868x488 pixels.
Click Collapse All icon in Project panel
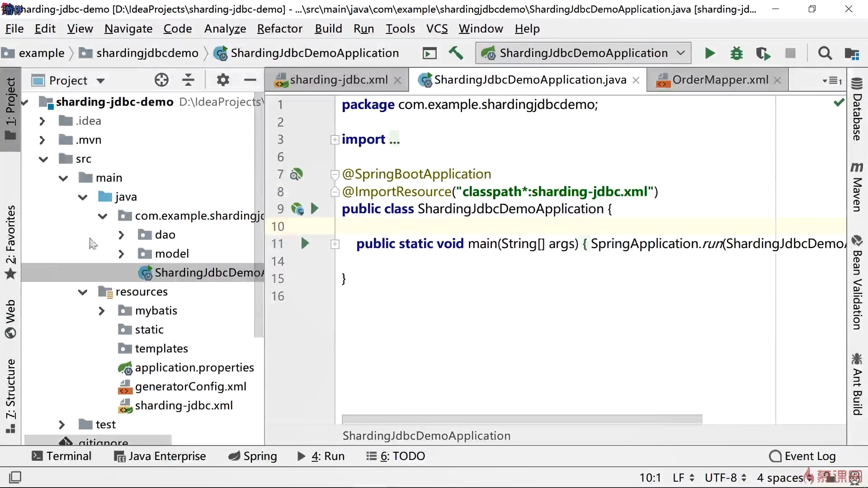[x=188, y=80]
